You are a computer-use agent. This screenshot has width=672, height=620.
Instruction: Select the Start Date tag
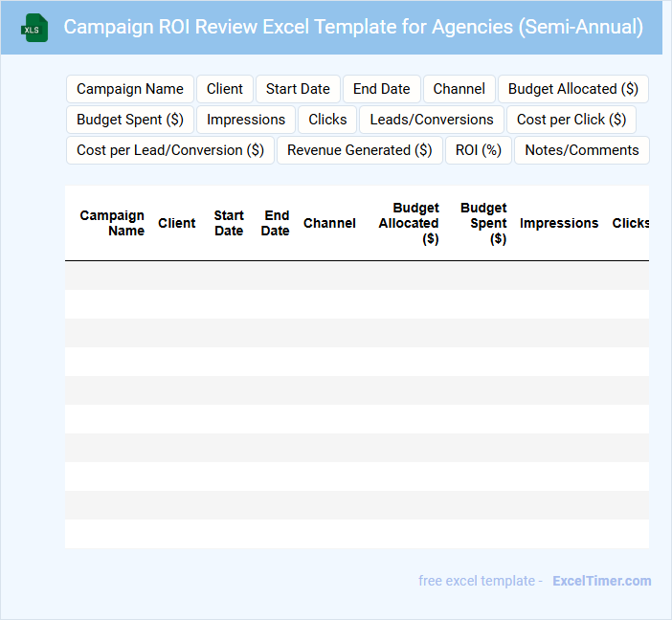click(x=298, y=89)
